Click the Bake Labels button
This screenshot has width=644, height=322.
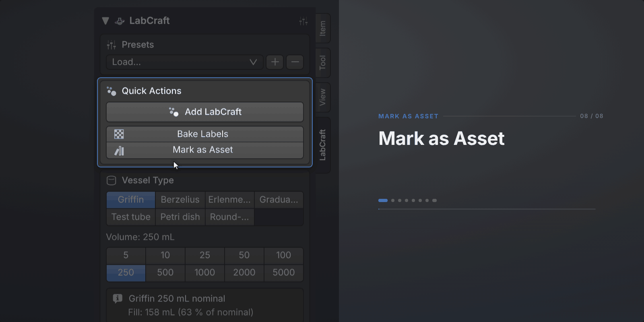click(205, 134)
